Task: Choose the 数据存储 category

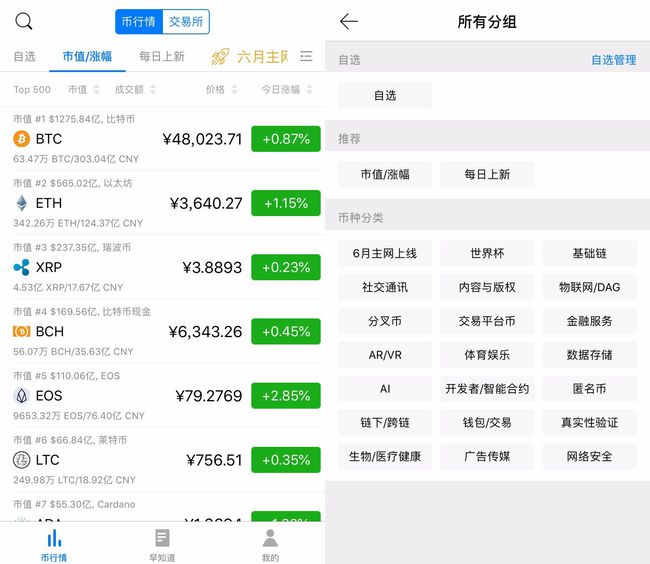Action: [589, 355]
